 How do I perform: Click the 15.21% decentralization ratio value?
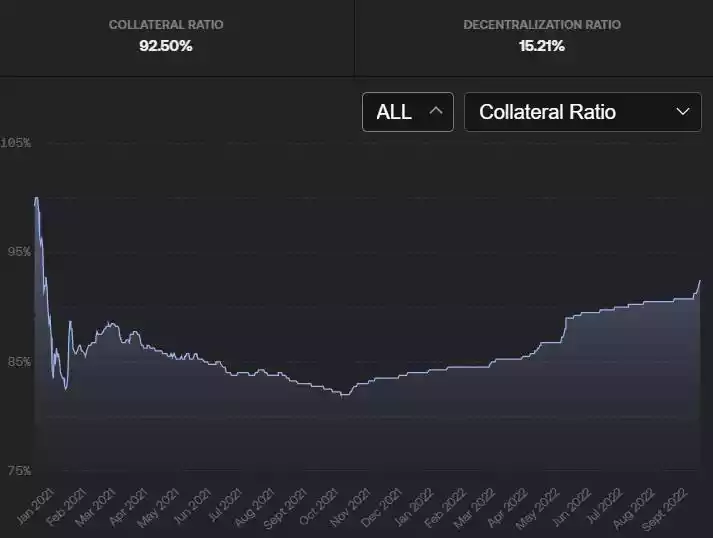(542, 46)
